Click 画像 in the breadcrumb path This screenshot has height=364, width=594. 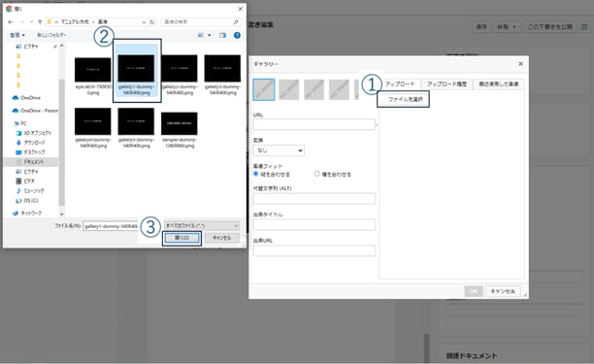[103, 22]
